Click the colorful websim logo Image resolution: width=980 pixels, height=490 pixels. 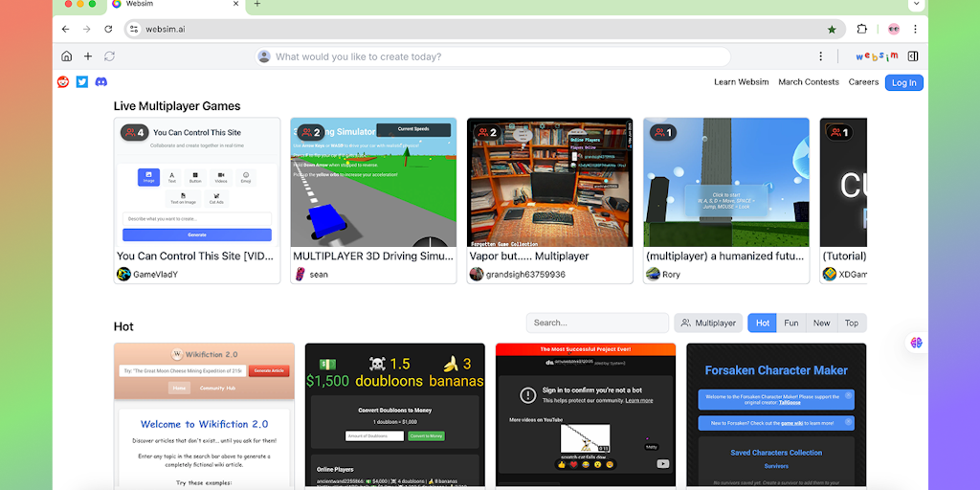(877, 56)
